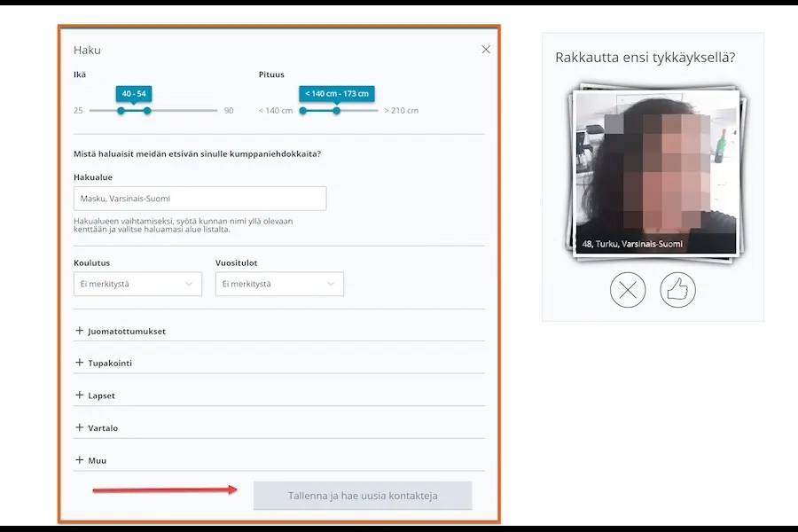Click the '48, Turku, Varsinais-Suomi' caption
The width and height of the screenshot is (798, 532).
tap(632, 244)
